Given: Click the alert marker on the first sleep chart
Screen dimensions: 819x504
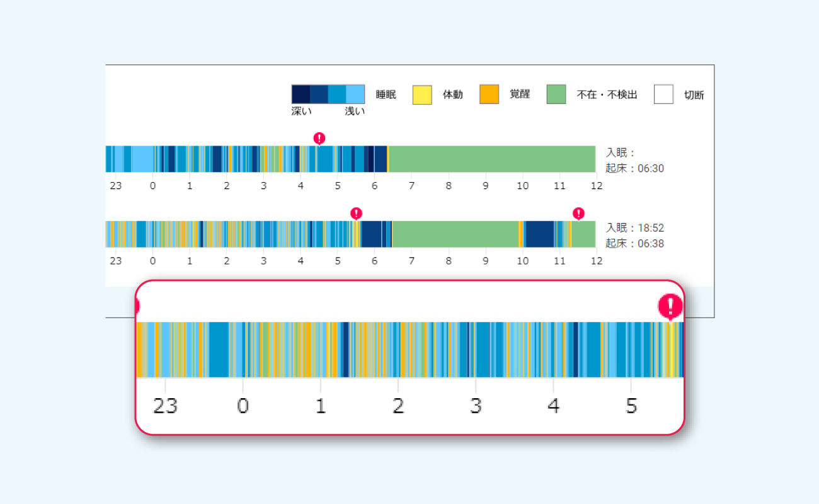Looking at the screenshot, I should point(319,138).
